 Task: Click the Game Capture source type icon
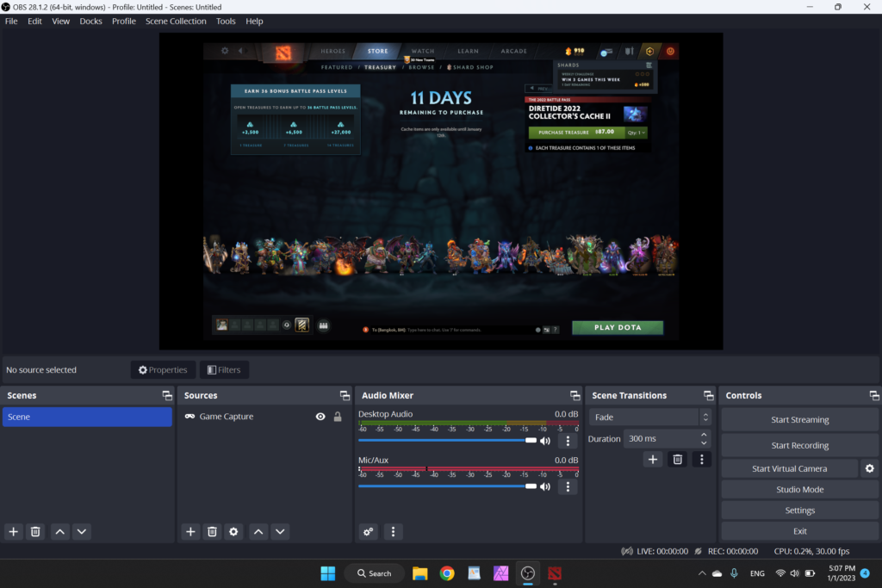click(x=189, y=417)
